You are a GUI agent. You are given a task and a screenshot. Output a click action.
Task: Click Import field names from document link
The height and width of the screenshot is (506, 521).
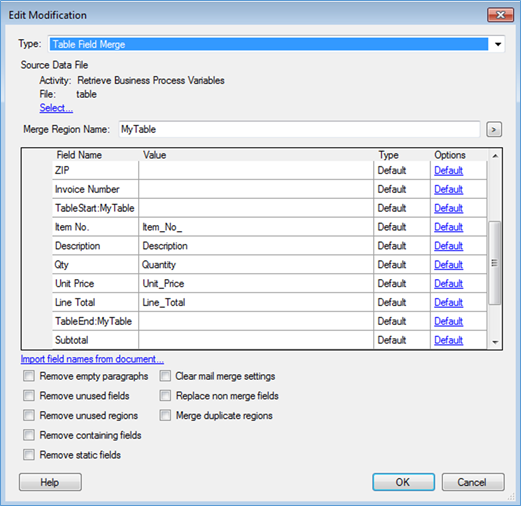(92, 359)
